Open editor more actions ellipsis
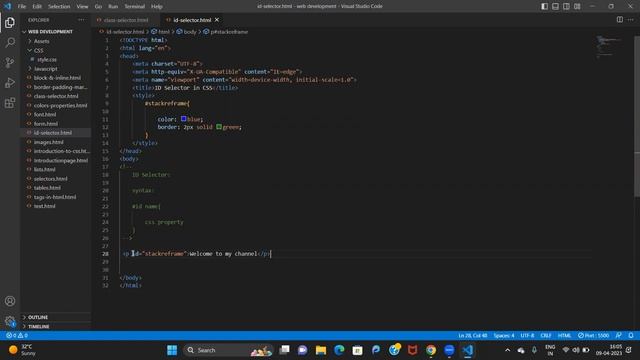640x360 pixels. tap(631, 20)
